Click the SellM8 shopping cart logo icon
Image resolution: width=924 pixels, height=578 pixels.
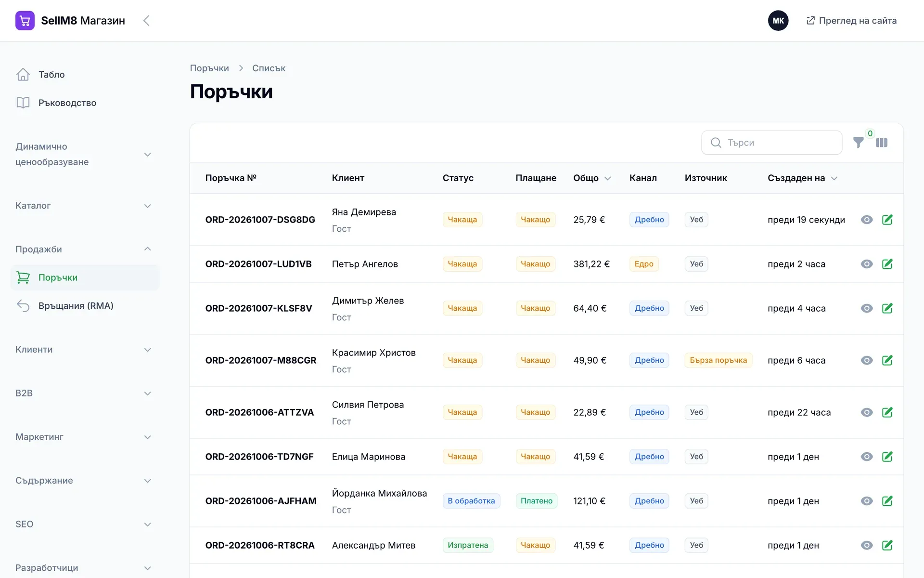click(x=25, y=21)
